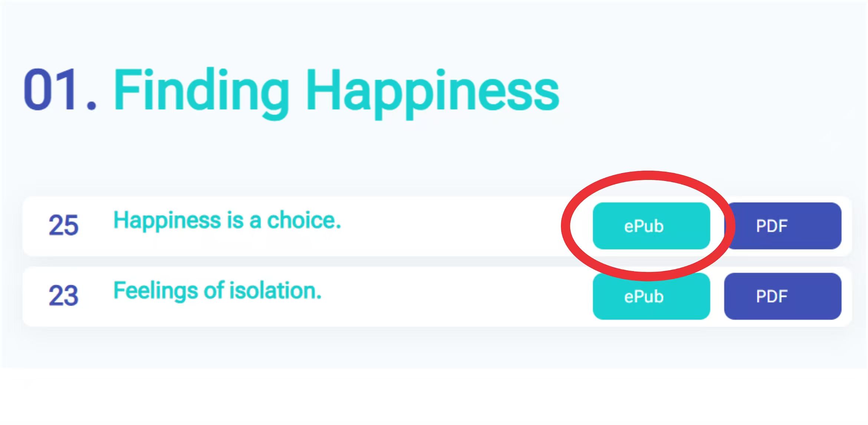
Task: Click the blank area right of the Finding Happiness heading
Action: coord(705,90)
